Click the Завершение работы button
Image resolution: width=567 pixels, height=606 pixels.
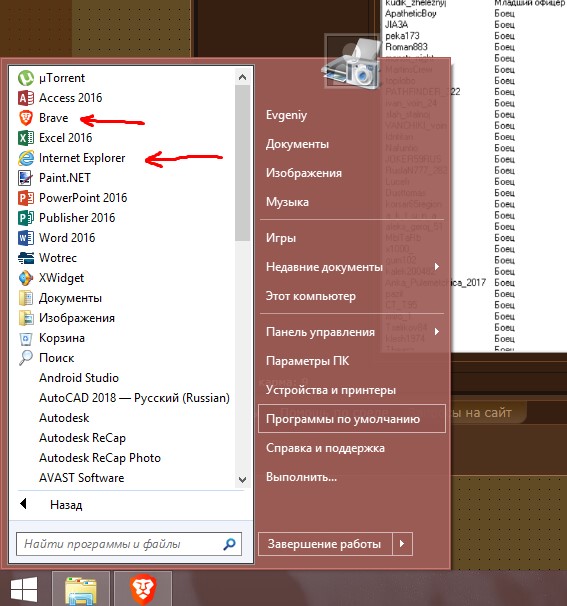coord(325,544)
